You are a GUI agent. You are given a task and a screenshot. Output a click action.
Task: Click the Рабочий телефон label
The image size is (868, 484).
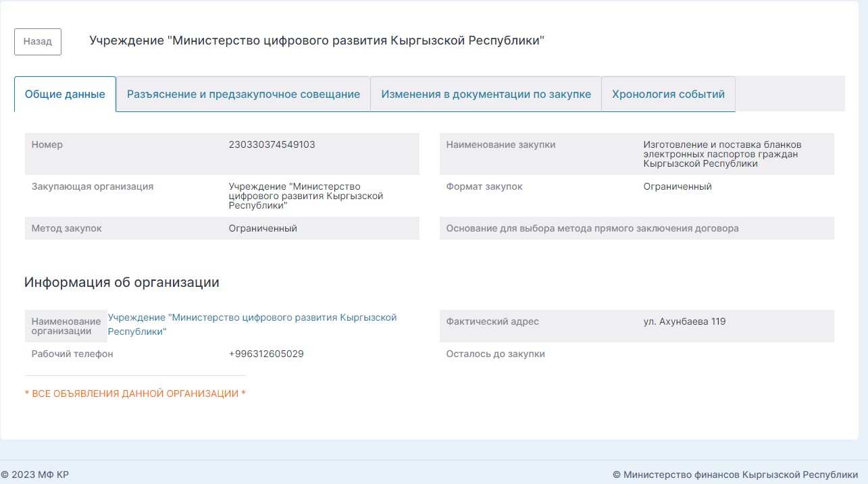[x=72, y=354]
